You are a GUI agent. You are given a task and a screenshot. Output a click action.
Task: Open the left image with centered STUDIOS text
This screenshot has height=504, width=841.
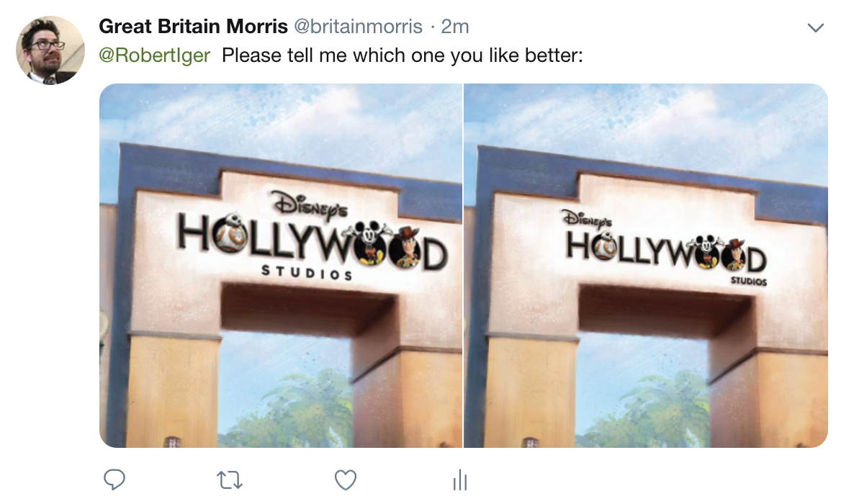pyautogui.click(x=281, y=266)
